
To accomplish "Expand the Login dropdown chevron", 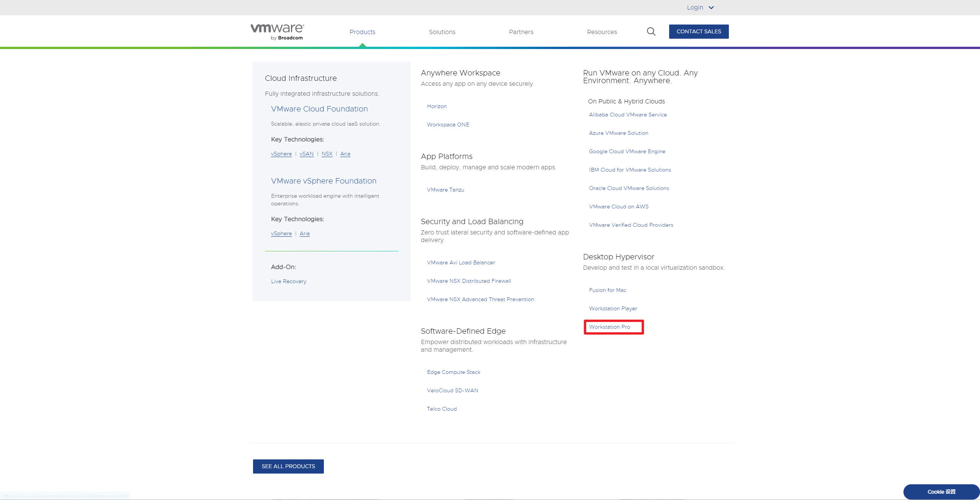I will (x=711, y=8).
